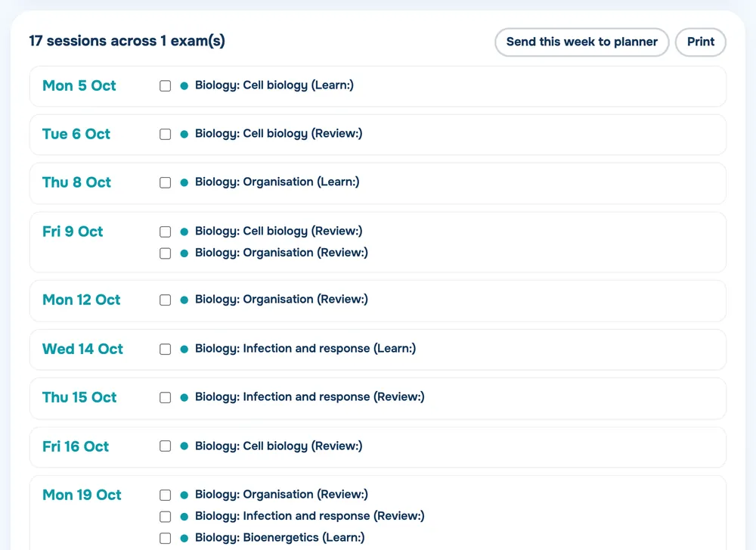Click the Mon 5 Oct date heading

pos(79,85)
